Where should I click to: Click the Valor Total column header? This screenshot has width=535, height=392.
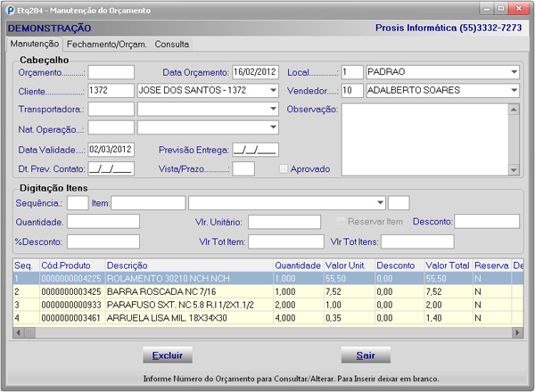pos(448,265)
